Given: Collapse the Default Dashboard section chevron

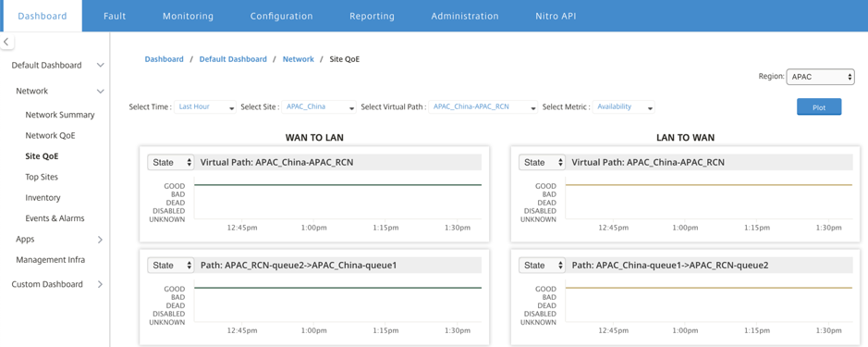Looking at the screenshot, I should tap(100, 66).
